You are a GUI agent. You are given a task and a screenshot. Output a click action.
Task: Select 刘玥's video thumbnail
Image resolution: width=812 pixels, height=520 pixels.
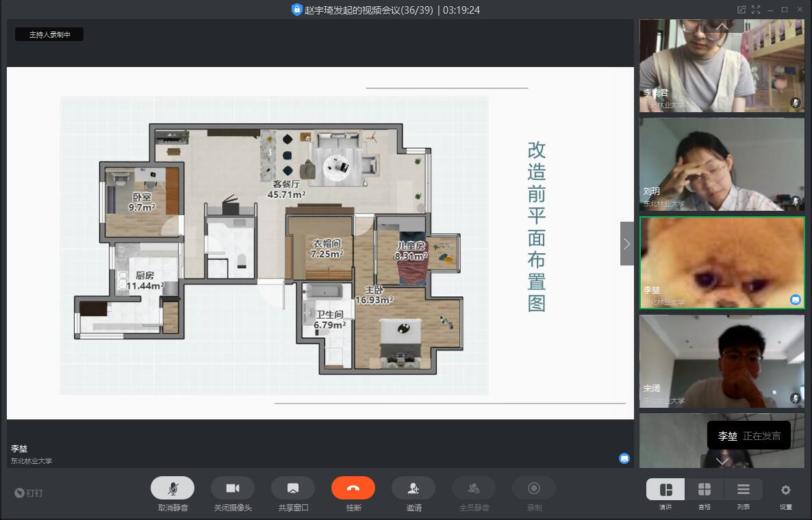[722, 164]
